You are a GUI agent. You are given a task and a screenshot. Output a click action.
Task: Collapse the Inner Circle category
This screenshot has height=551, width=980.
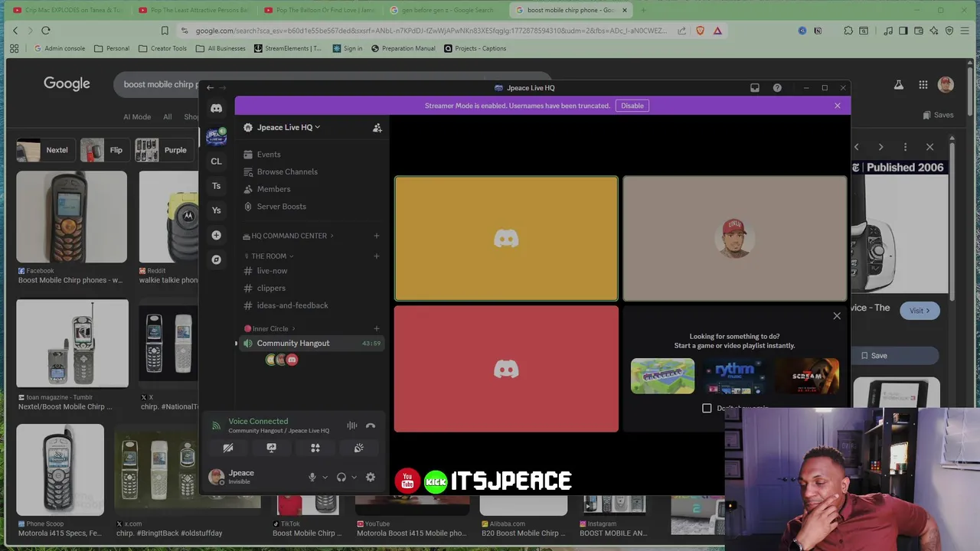click(x=270, y=329)
